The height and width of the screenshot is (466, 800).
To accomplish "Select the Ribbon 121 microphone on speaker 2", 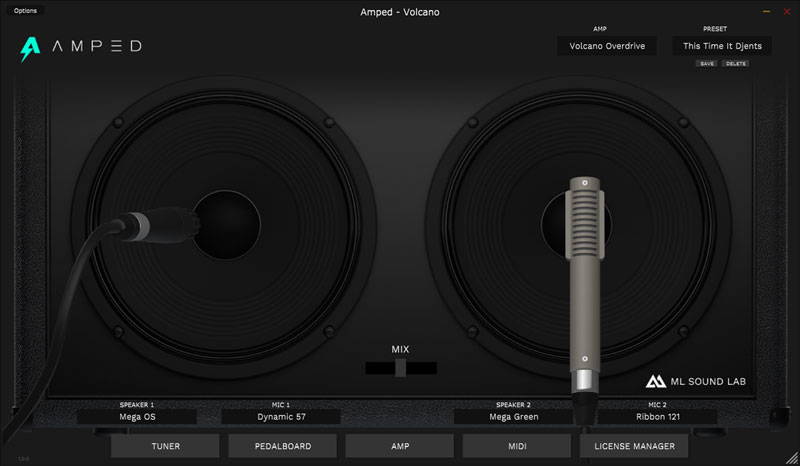I will click(x=585, y=286).
